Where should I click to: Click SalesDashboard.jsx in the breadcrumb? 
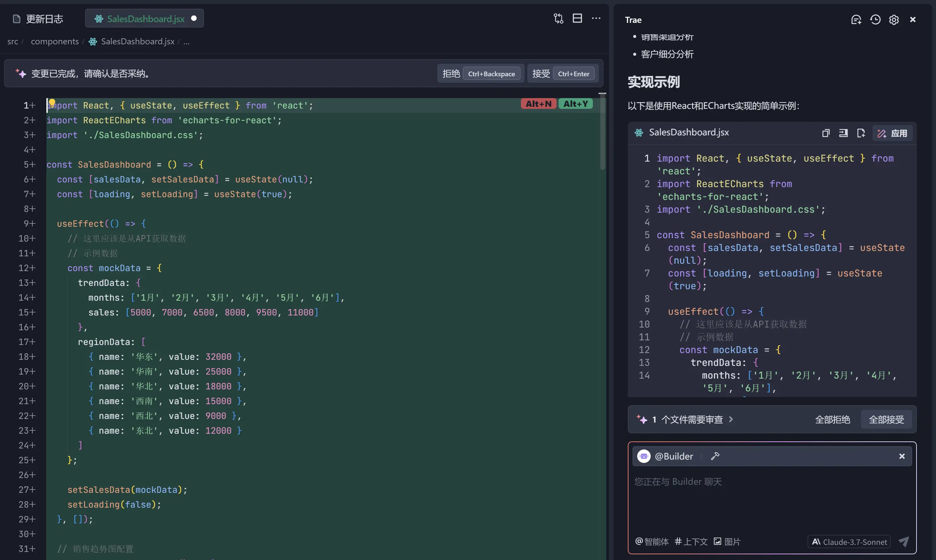[137, 42]
